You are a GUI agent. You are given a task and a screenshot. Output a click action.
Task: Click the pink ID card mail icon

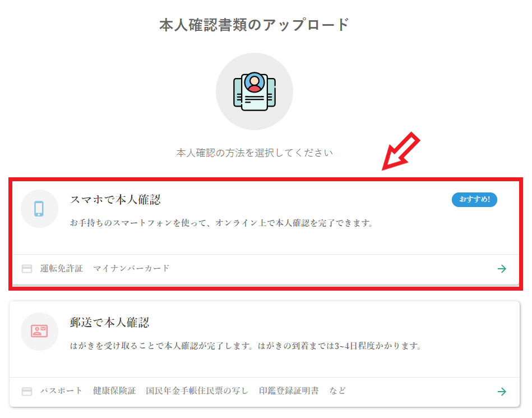[39, 330]
